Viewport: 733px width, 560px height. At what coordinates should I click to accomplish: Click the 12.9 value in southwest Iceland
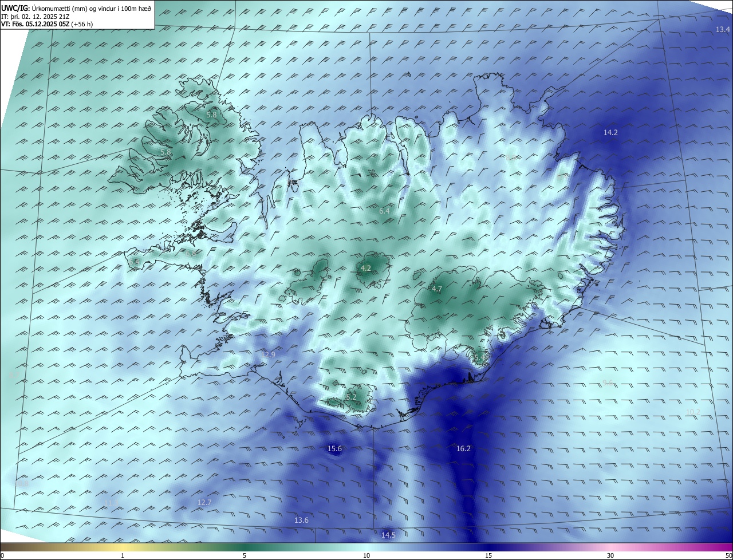coord(268,354)
